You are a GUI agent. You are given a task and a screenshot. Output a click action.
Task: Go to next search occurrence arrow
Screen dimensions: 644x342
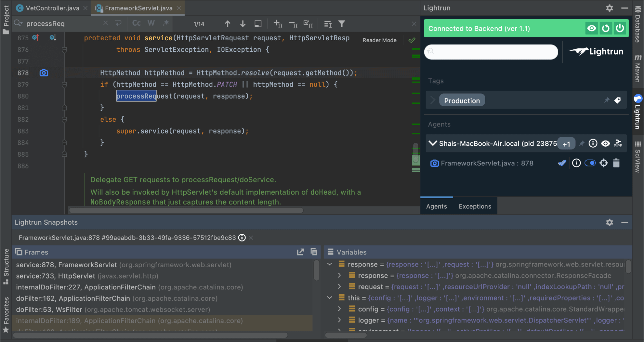(x=243, y=24)
